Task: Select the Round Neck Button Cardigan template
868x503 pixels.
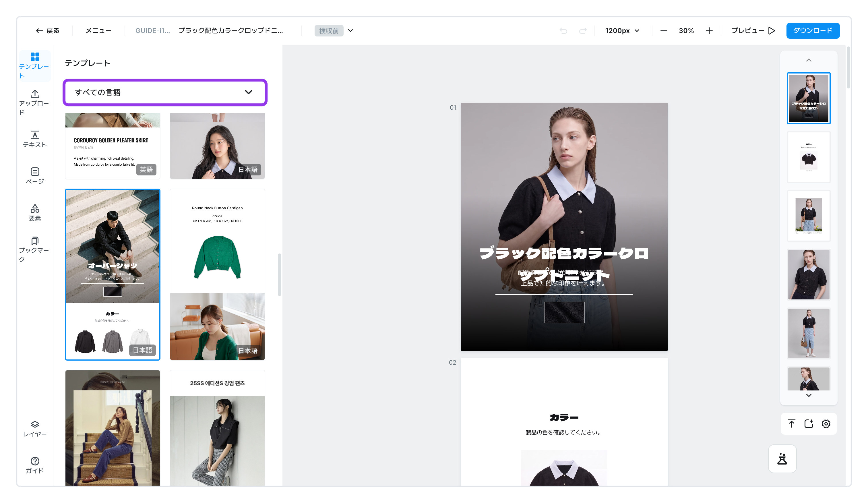Action: (x=217, y=274)
